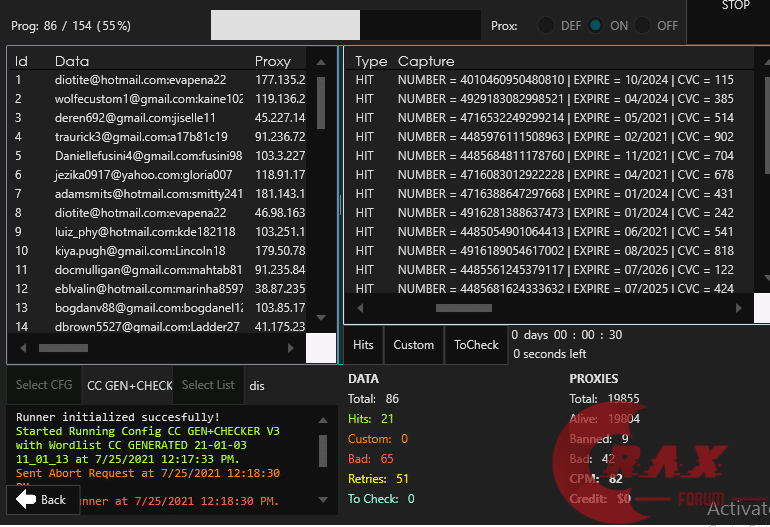Viewport: 770px width, 527px height.
Task: Choose the OFF proxy radio button
Action: point(643,26)
